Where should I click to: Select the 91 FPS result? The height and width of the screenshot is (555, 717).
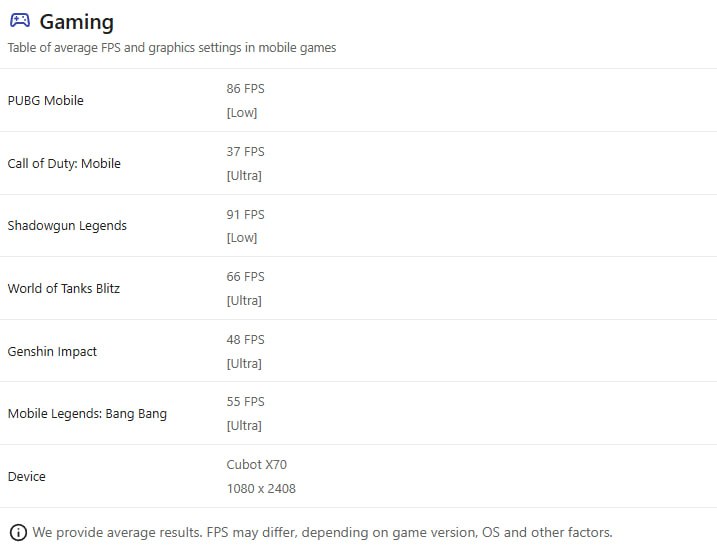click(245, 214)
